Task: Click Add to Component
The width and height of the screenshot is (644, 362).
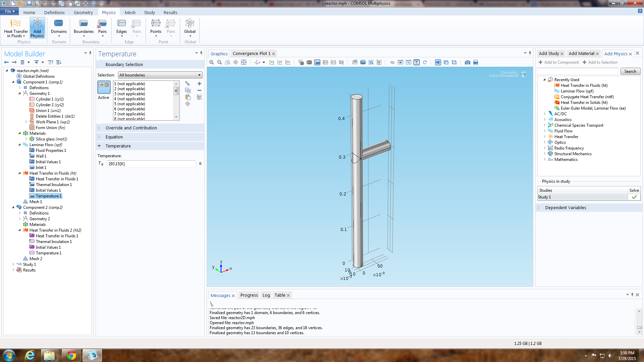Action: point(559,62)
